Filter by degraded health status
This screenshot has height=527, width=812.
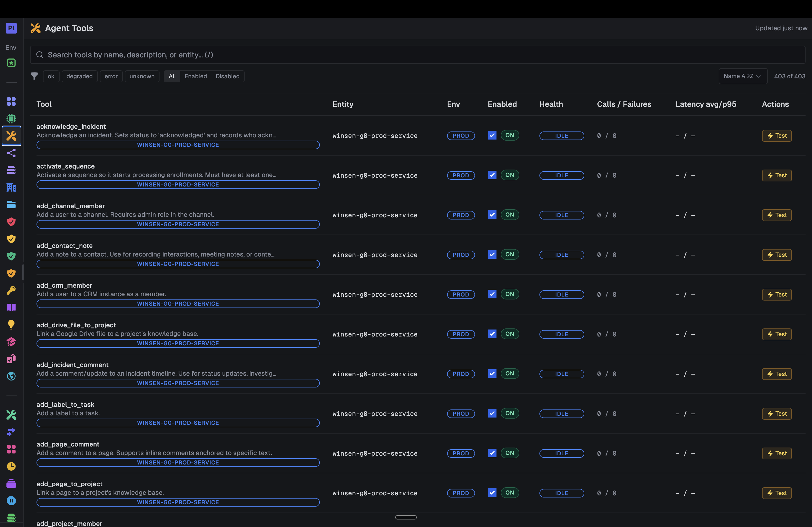79,76
